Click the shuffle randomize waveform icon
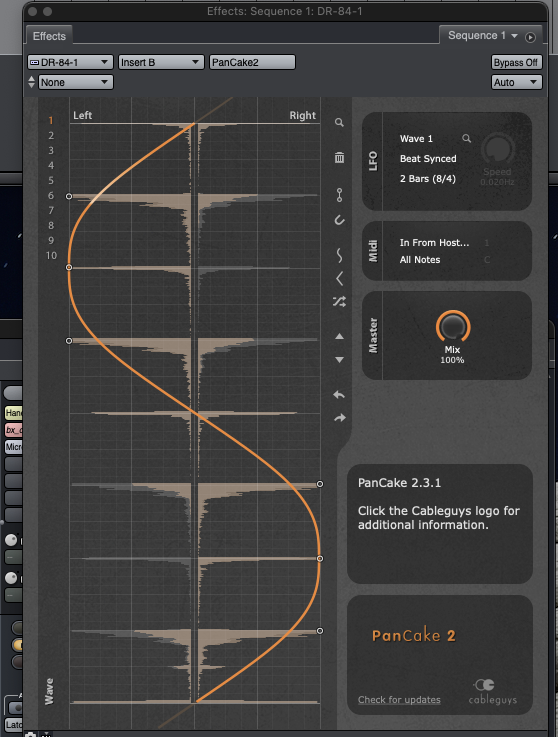The image size is (558, 737). 339,301
